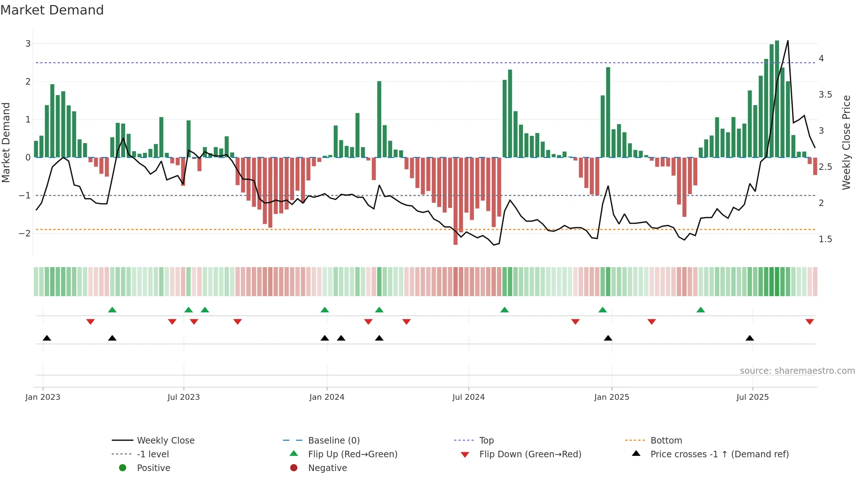
Task: Click the Flip Up (Red→Green) legend text
Action: [x=353, y=454]
